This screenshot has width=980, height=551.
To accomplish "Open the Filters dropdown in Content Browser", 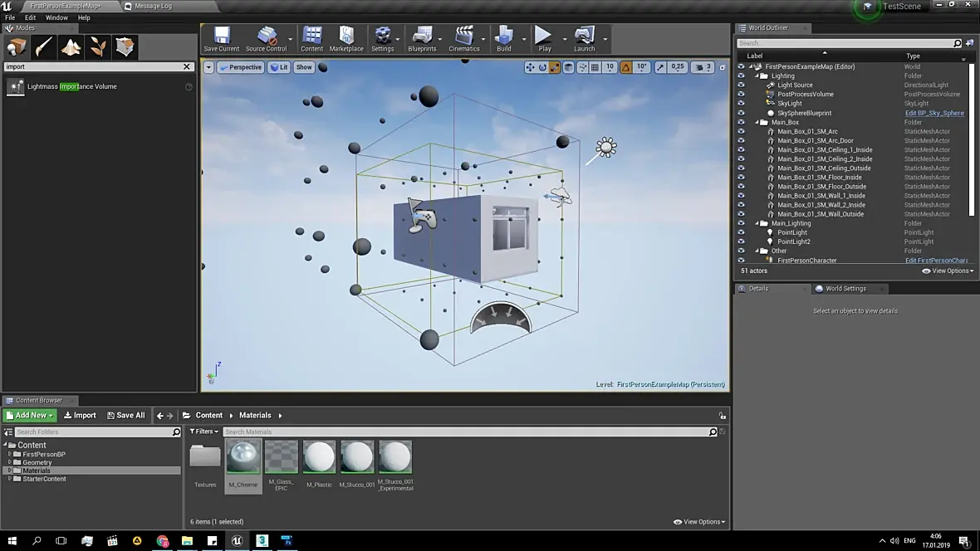I will 203,432.
